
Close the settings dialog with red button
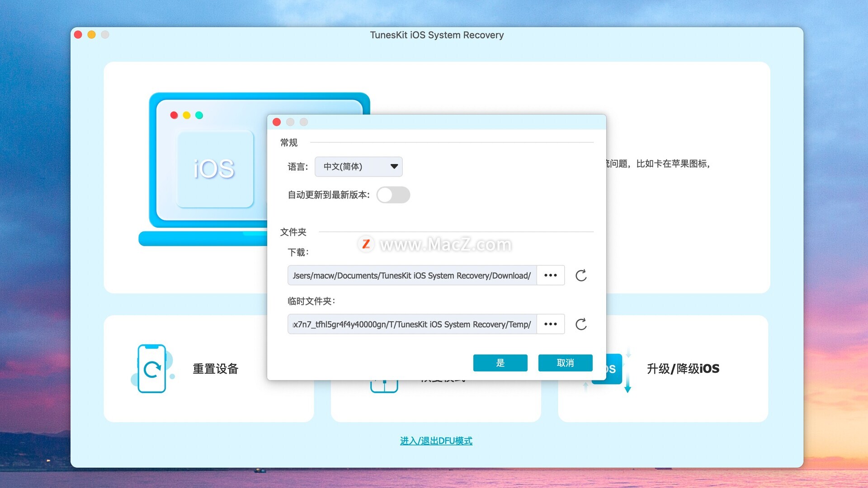pyautogui.click(x=277, y=122)
